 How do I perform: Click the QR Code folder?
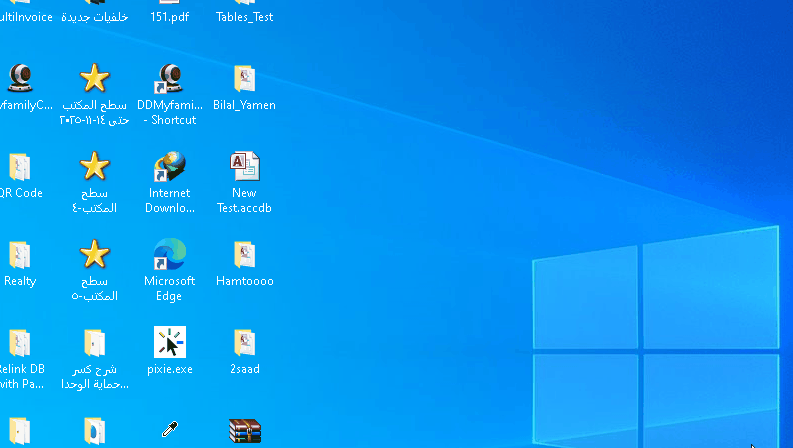pyautogui.click(x=20, y=167)
